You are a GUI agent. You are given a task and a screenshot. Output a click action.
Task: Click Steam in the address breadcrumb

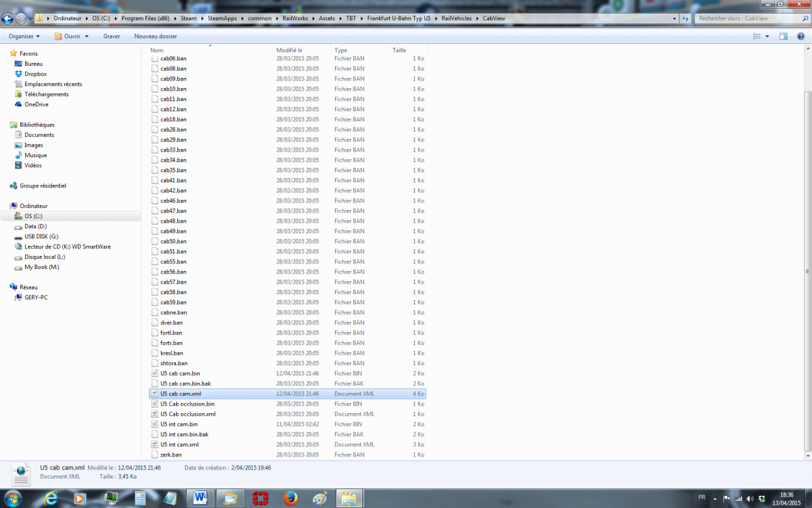[189, 18]
